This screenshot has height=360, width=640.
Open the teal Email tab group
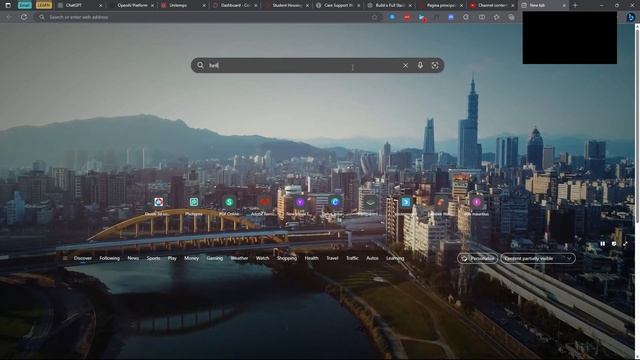point(24,5)
